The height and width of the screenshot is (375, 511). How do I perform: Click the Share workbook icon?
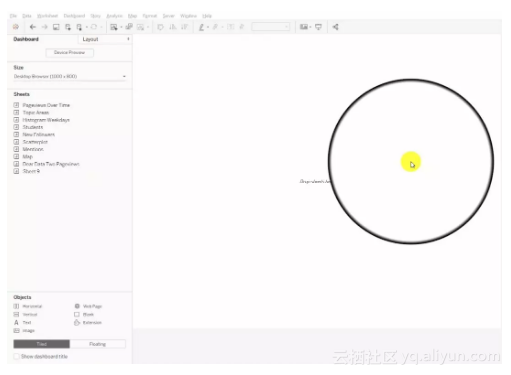coord(335,27)
